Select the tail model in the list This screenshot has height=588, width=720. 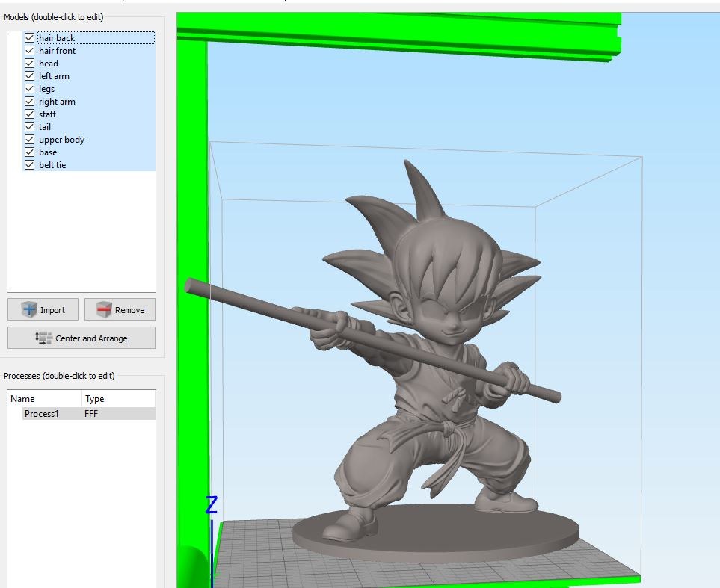click(45, 127)
